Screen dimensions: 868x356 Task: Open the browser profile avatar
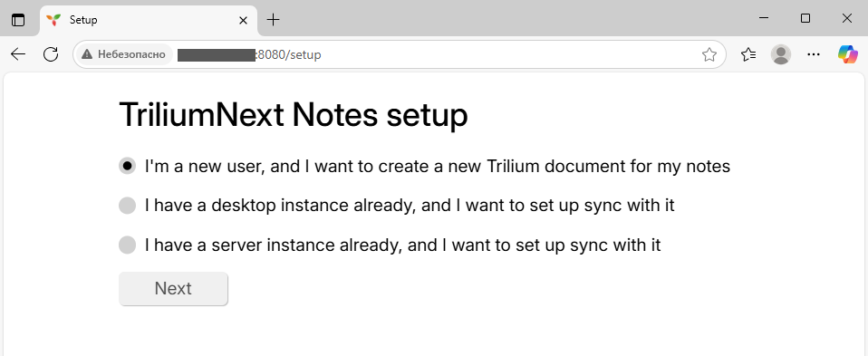[781, 54]
